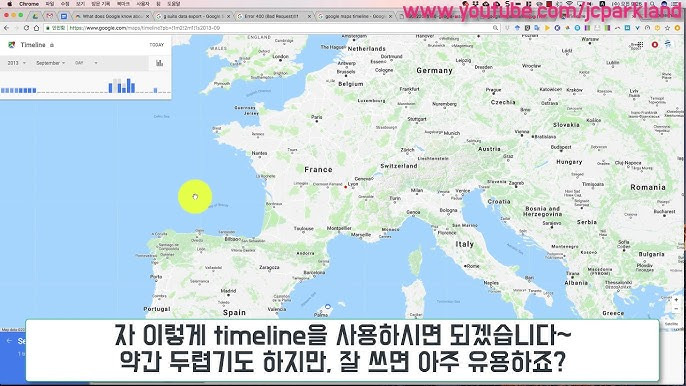Select the tallest bar in timeline histogram
Viewport: 686px width, 386px height.
[x=129, y=86]
